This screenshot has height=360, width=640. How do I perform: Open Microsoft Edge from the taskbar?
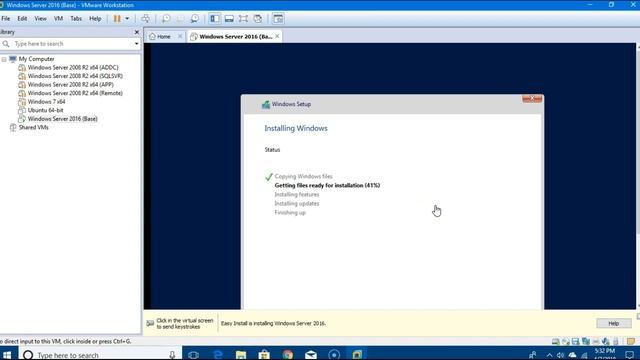(x=218, y=355)
